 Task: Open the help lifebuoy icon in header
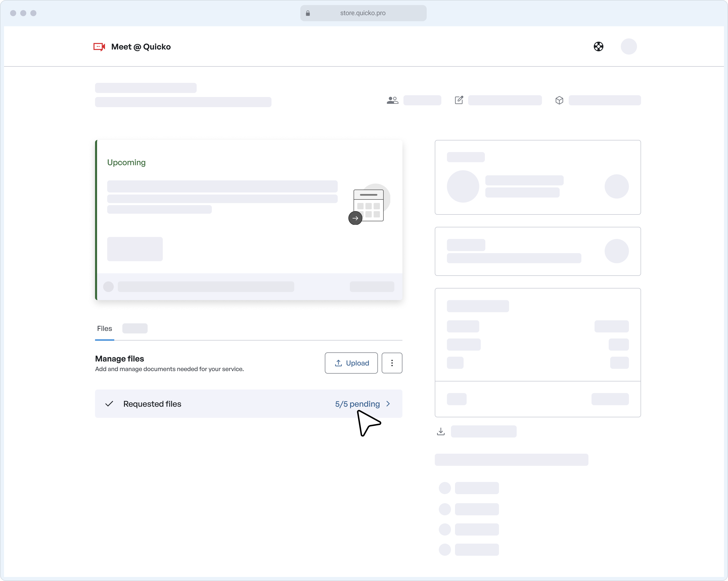click(598, 46)
